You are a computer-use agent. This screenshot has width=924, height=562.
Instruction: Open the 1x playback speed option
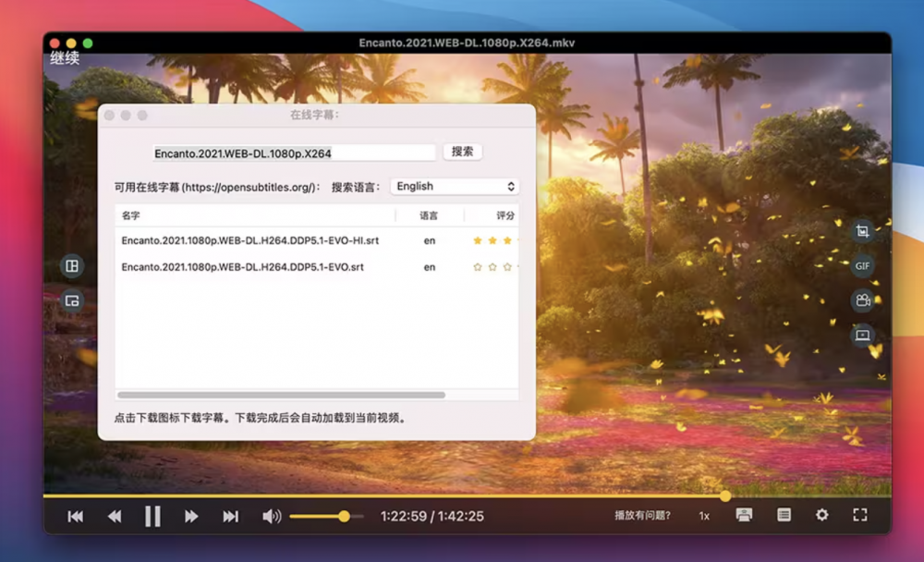click(704, 516)
